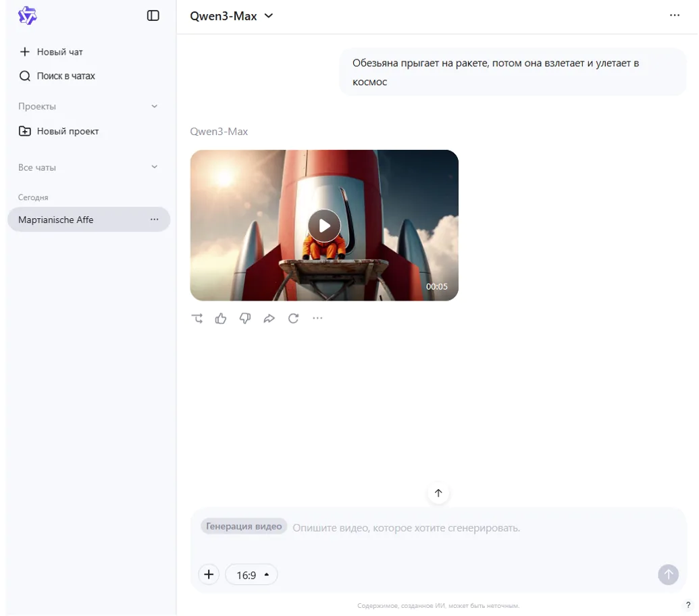Add attachment with the plus button
The image size is (699, 616).
(209, 575)
